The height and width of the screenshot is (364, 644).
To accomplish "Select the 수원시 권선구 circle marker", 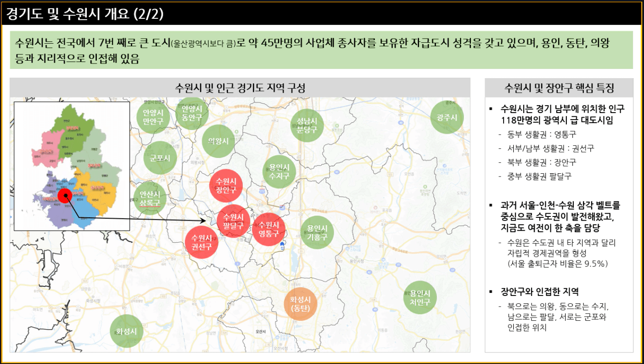I will (x=202, y=242).
